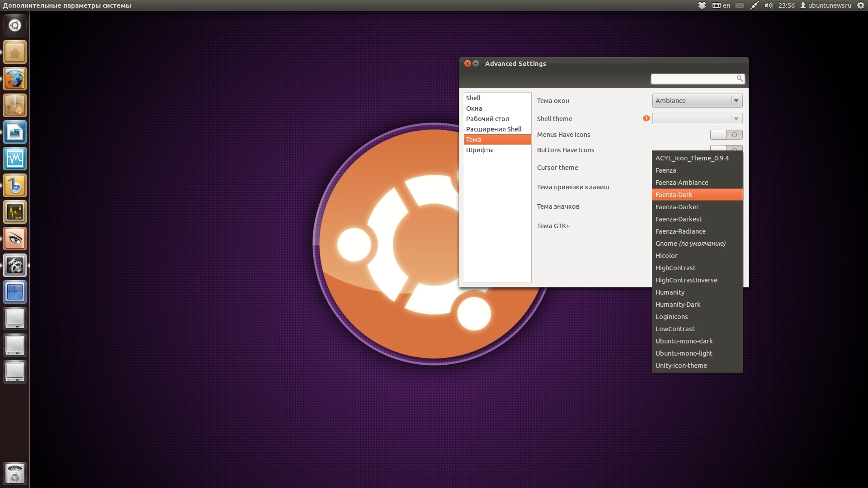Viewport: 868px width, 488px height.
Task: Close the Advanced Settings window
Action: tap(468, 64)
